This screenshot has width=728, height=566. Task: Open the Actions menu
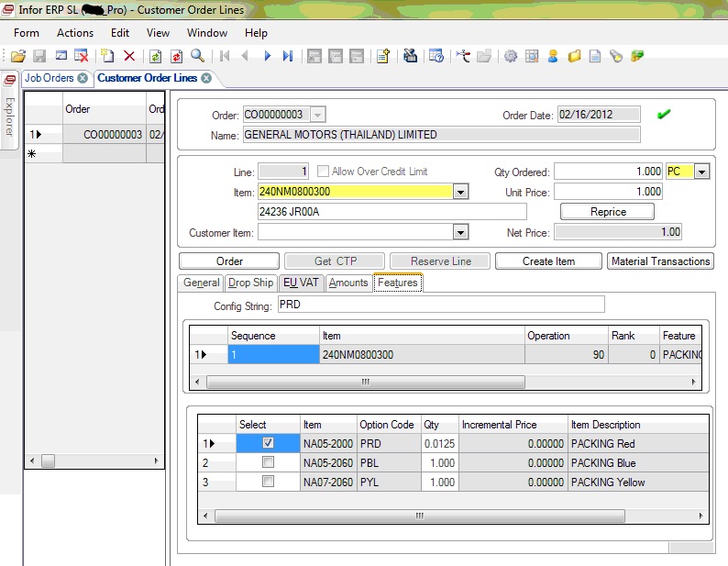[x=75, y=33]
